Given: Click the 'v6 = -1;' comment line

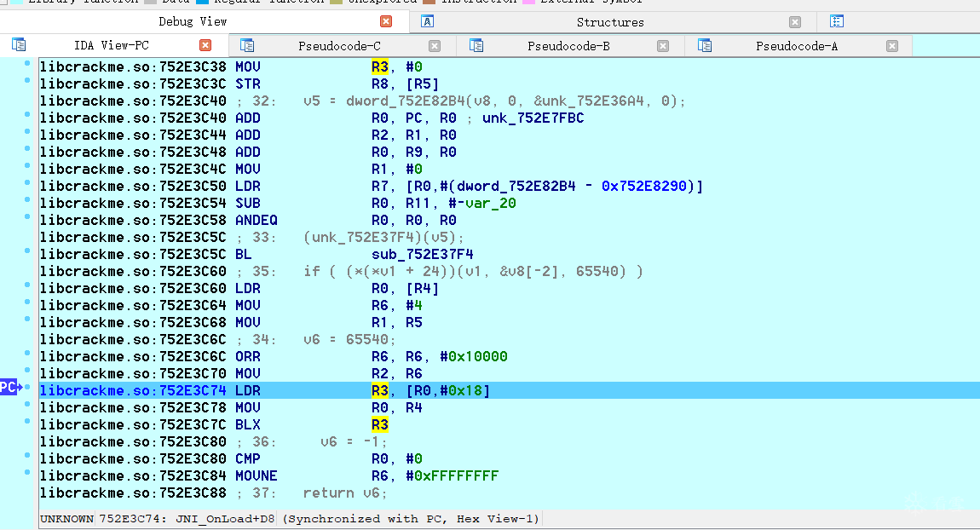Looking at the screenshot, I should click(x=354, y=442).
